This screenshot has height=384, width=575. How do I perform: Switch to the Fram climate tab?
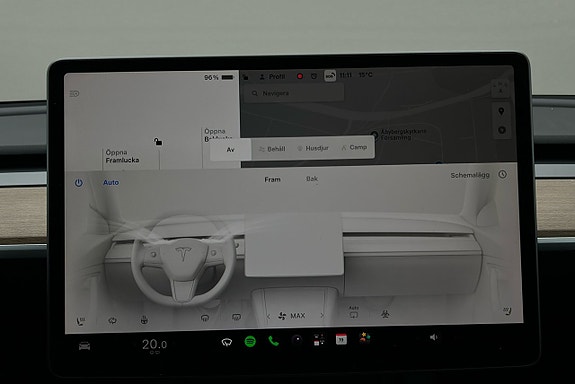[x=272, y=179]
